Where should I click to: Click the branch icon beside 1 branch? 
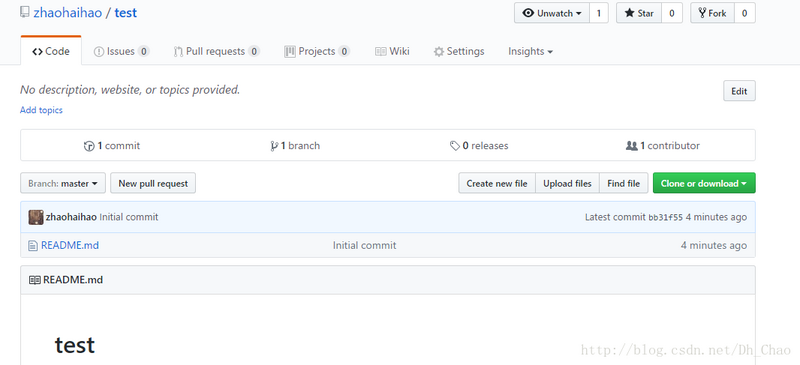point(274,146)
